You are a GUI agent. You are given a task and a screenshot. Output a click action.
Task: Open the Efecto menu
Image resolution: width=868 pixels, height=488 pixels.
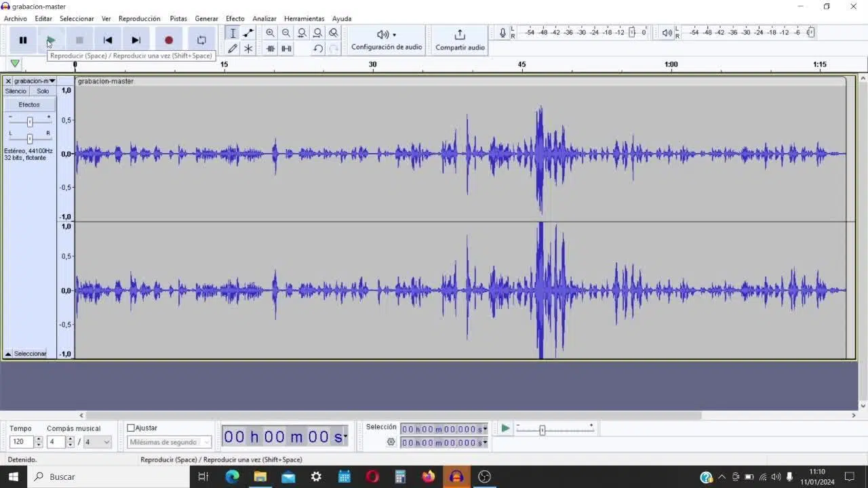[x=235, y=18]
